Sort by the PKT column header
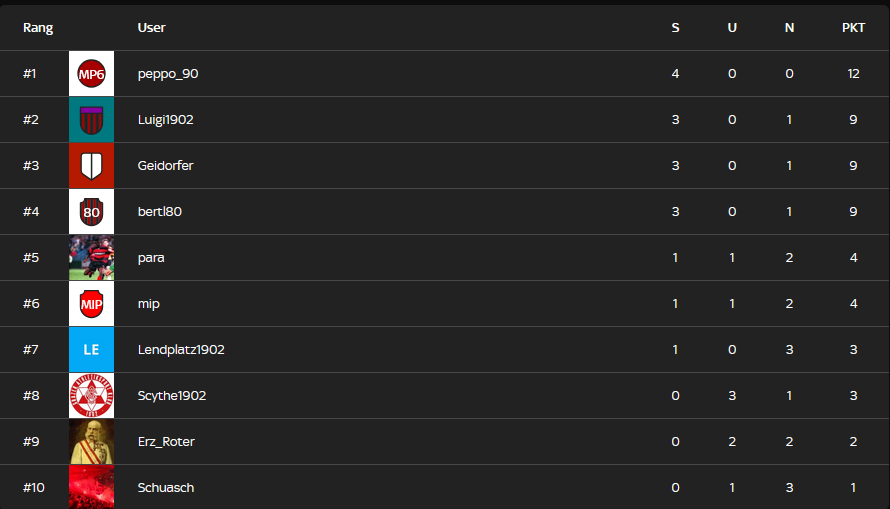 click(853, 28)
